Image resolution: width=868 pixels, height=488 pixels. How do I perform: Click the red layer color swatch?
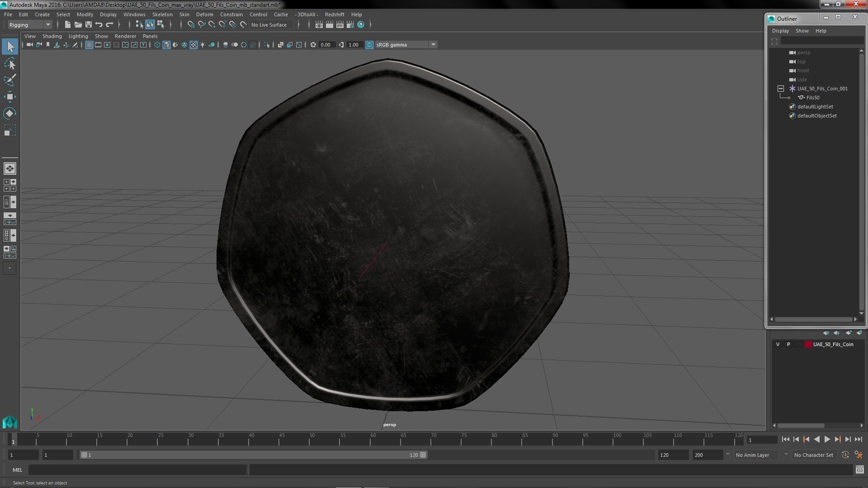(808, 344)
